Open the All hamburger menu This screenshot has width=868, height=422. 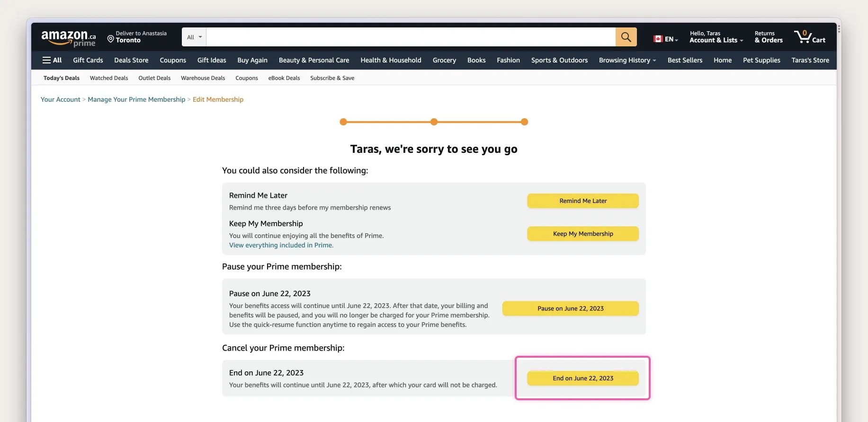coord(52,60)
